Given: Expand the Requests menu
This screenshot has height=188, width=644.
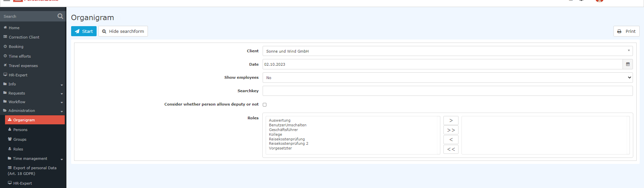Looking at the screenshot, I should click(x=33, y=93).
